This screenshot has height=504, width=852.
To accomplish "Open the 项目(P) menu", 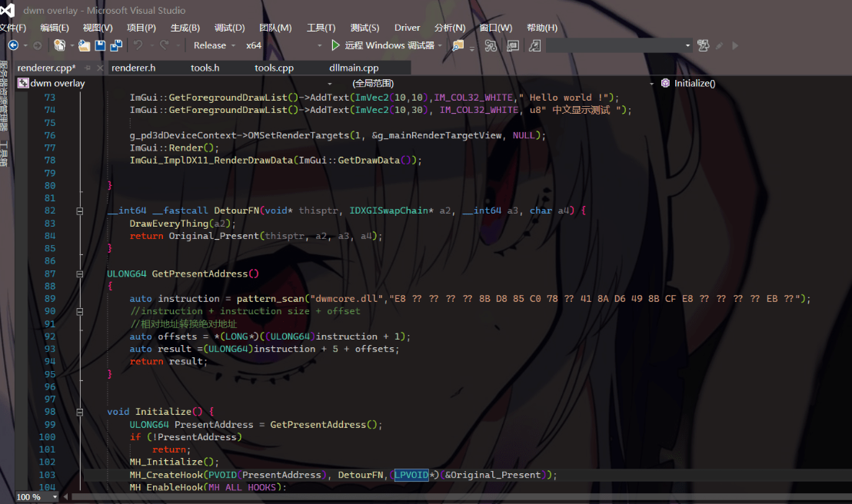I will [x=141, y=28].
